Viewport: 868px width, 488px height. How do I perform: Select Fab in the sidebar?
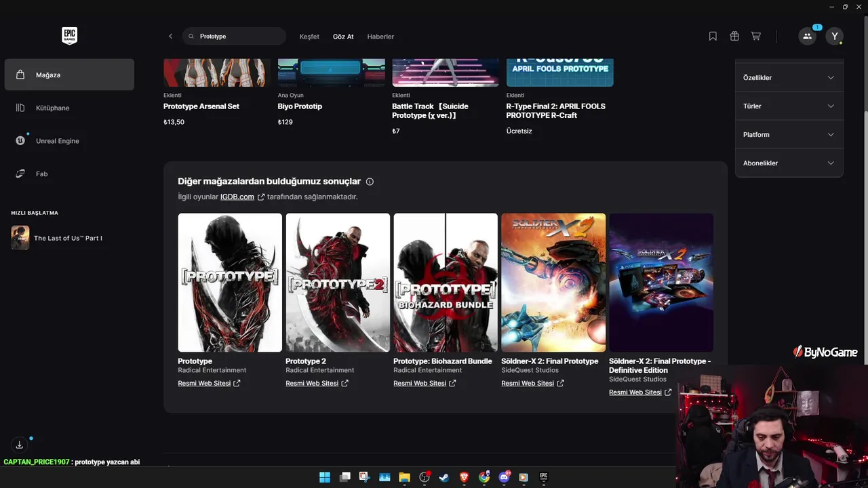click(x=69, y=174)
